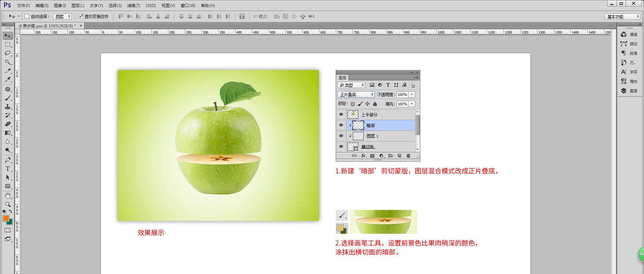
Task: Click the orange foreground color swatch
Action: click(6, 218)
